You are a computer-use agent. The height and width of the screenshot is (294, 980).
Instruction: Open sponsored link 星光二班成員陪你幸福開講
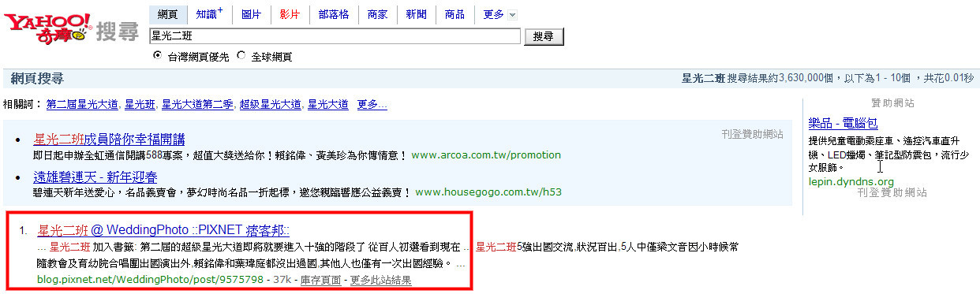point(109,140)
